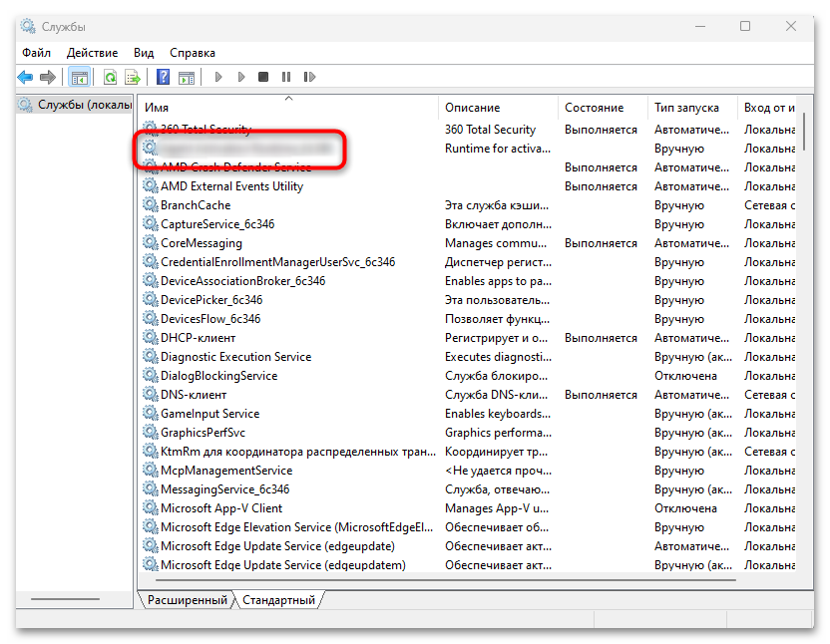
Task: Open the Вид menu
Action: (144, 53)
